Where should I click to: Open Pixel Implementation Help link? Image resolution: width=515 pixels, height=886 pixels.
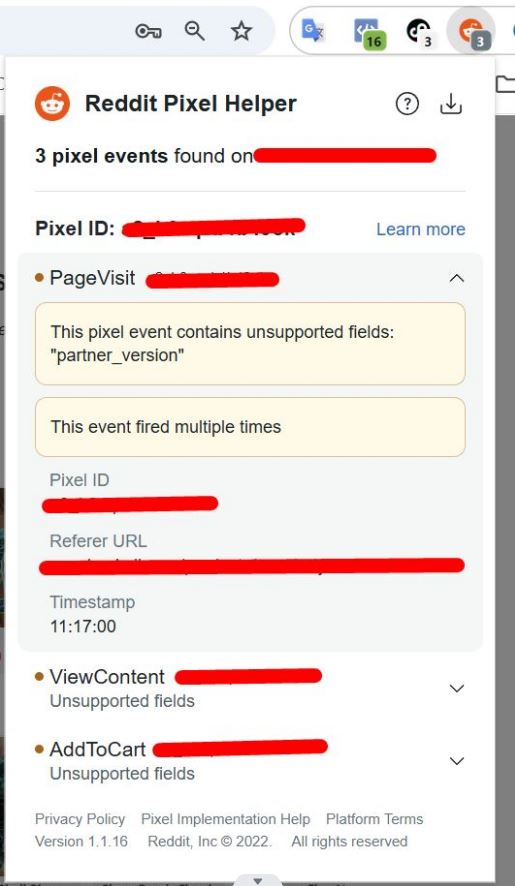tap(226, 819)
